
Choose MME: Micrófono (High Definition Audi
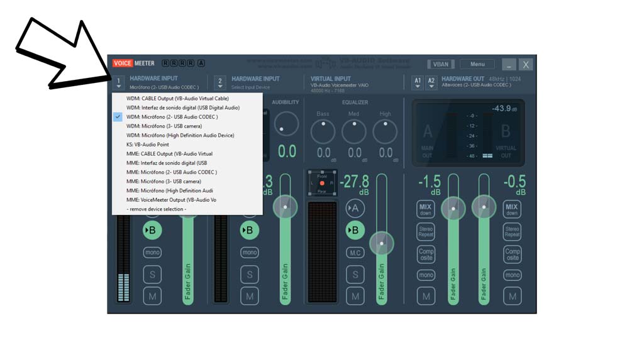(x=187, y=191)
